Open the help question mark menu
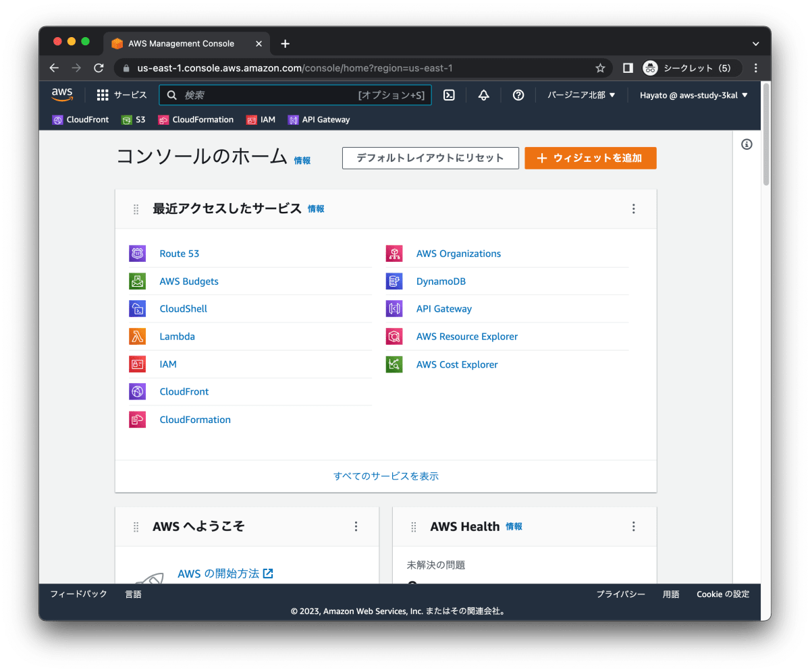 point(518,95)
